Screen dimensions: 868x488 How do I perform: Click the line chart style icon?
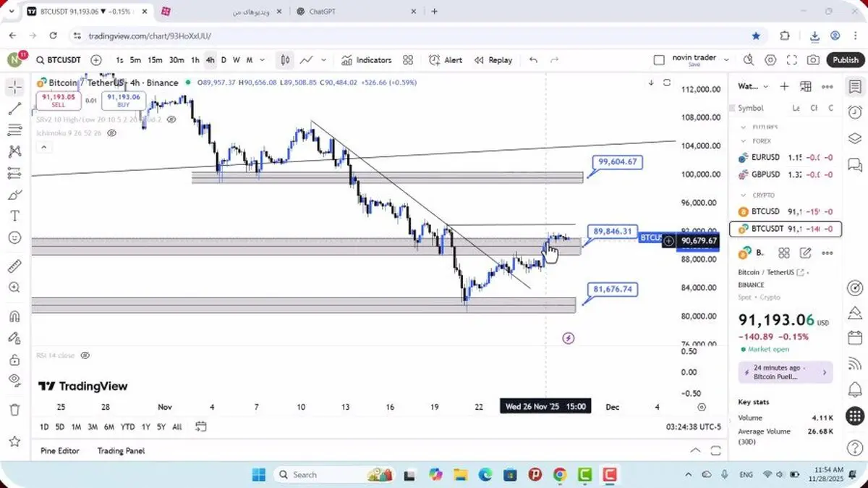[307, 60]
